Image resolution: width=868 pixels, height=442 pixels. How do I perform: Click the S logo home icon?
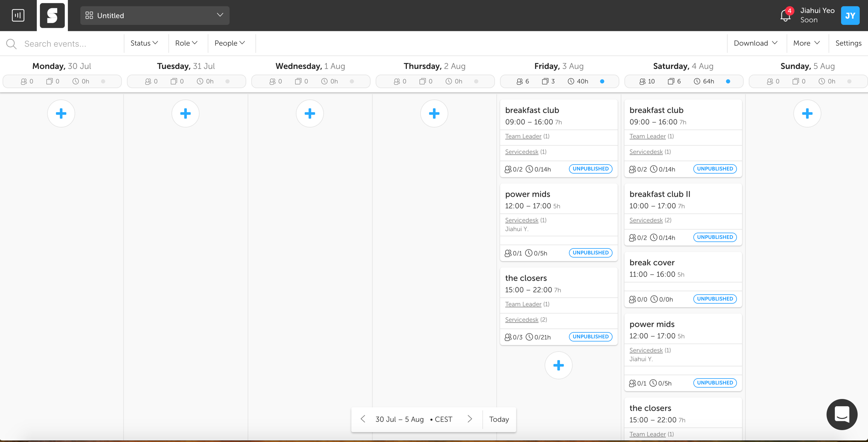(52, 15)
